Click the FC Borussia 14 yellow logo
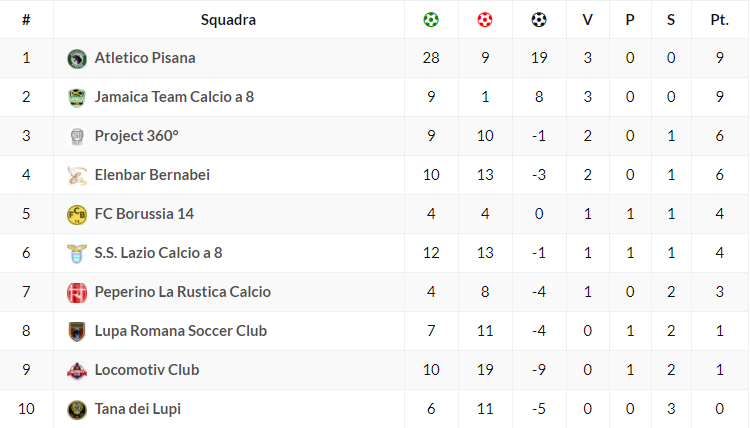 point(77,214)
